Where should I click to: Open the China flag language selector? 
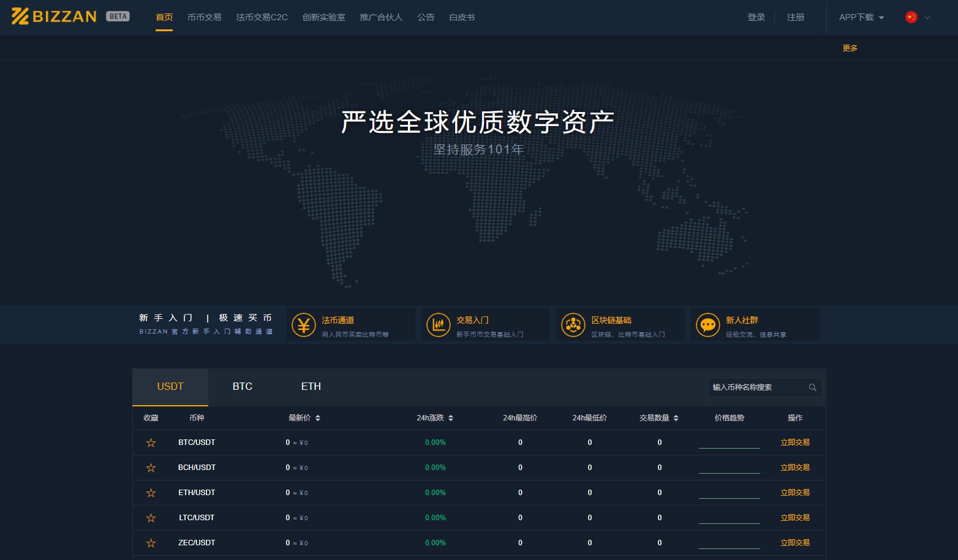tap(911, 17)
